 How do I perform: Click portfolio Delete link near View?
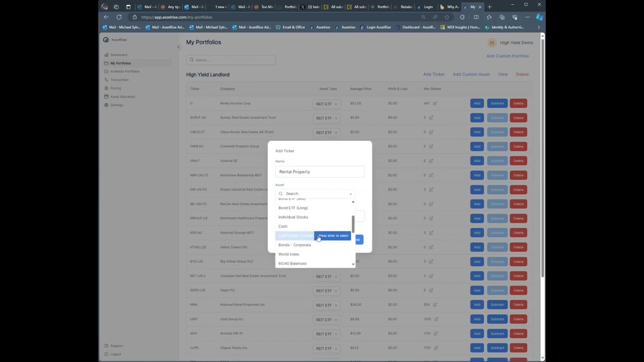pos(522,74)
